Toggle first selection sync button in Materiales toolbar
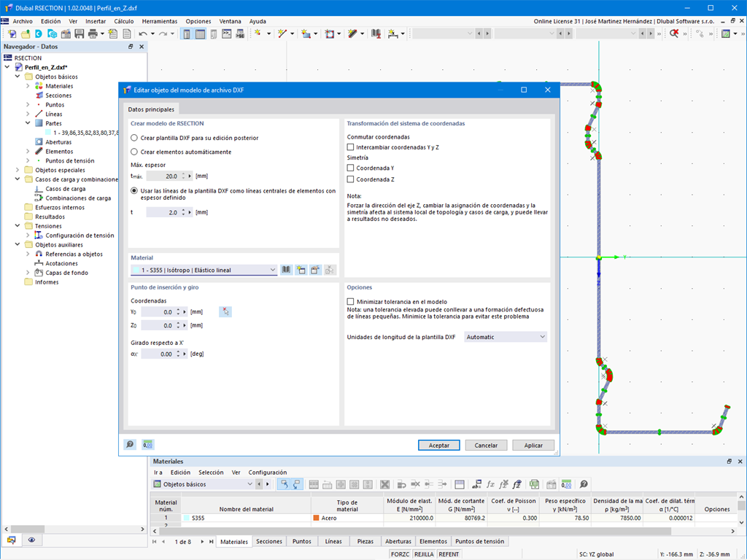 [x=284, y=484]
